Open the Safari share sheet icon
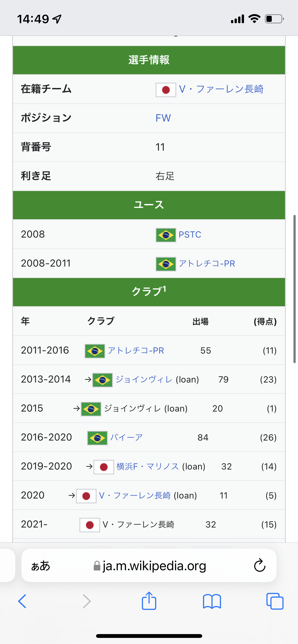 [x=149, y=601]
